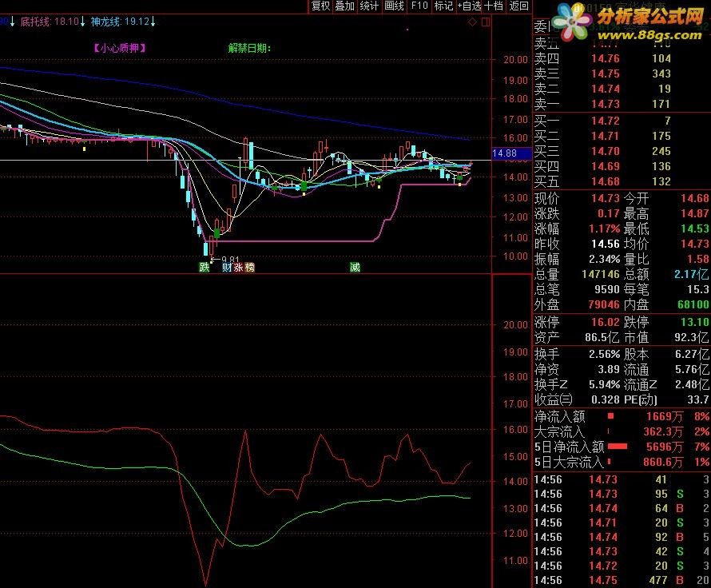Click the 今开 14.68 value

(695, 198)
